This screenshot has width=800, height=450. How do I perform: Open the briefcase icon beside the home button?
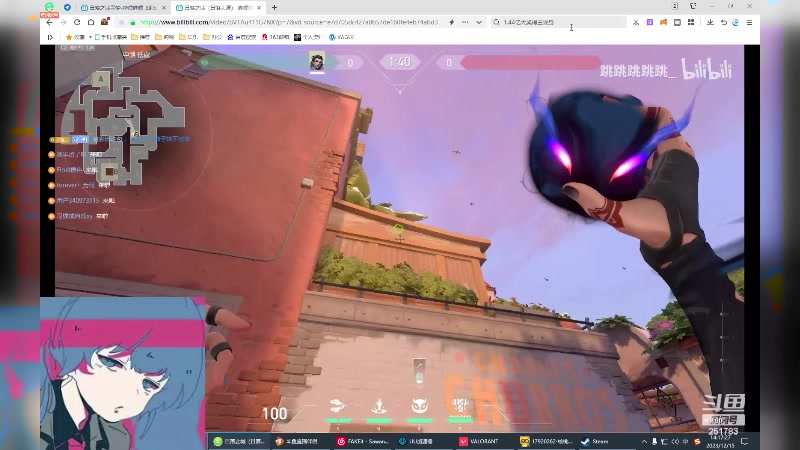[105, 22]
